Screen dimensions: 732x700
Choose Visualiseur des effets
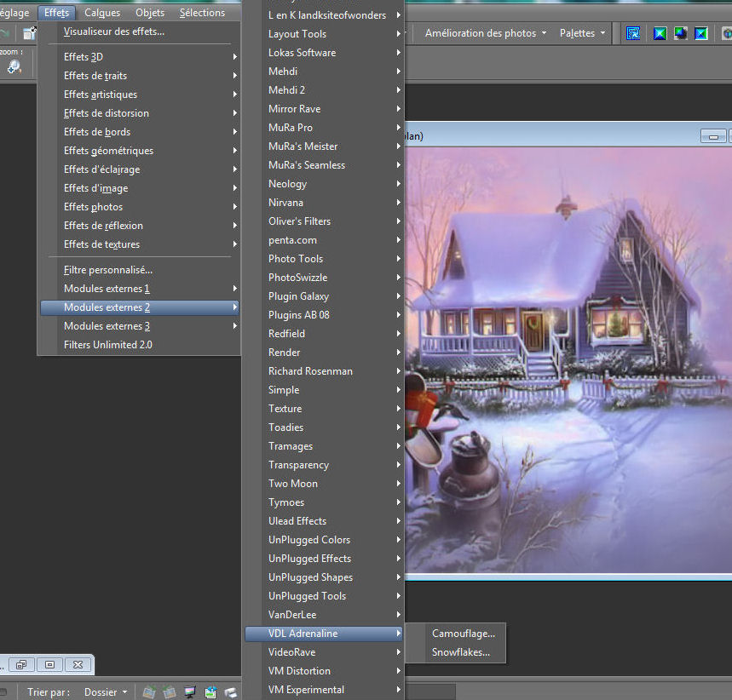[x=140, y=32]
